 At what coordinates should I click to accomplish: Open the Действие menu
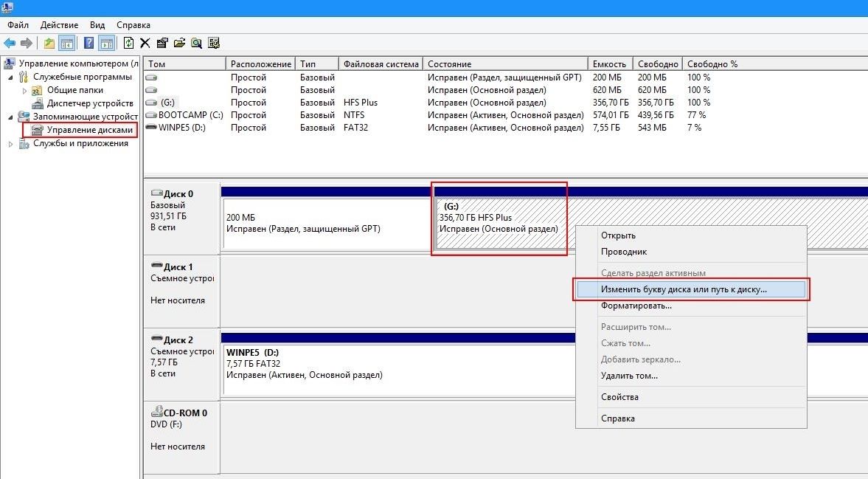pyautogui.click(x=59, y=25)
